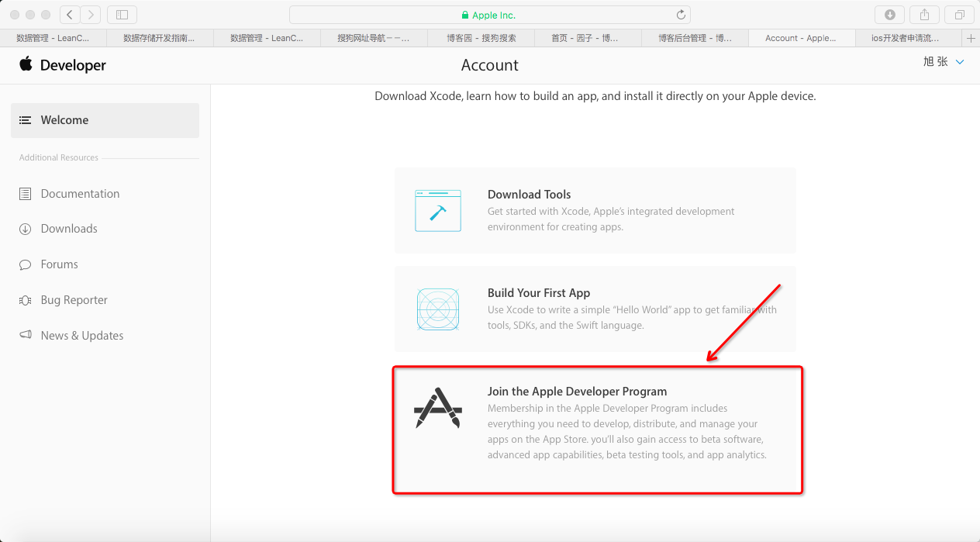
Task: Add a new tab with plus button
Action: (971, 38)
